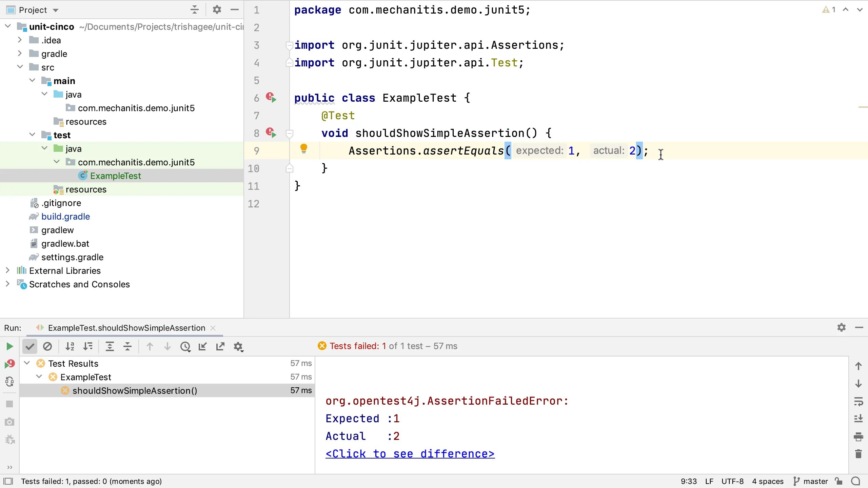Toggle tool window bars icon in status bar
This screenshot has width=868, height=488.
(x=8, y=481)
